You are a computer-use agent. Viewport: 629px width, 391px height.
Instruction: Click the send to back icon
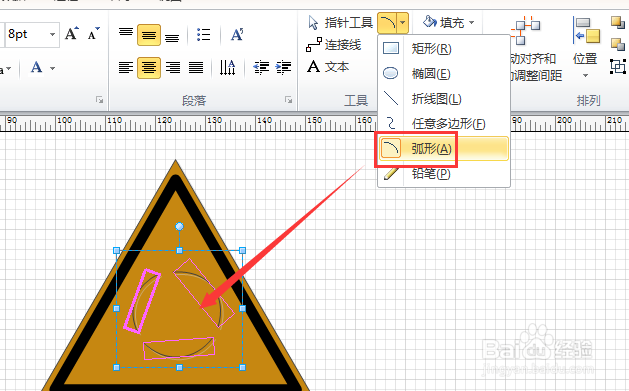point(618,44)
